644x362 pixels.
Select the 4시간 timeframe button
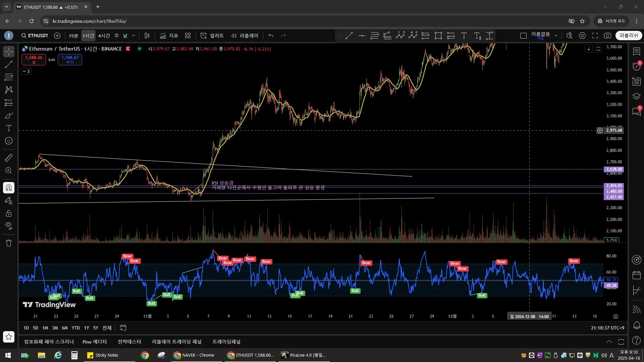104,36
